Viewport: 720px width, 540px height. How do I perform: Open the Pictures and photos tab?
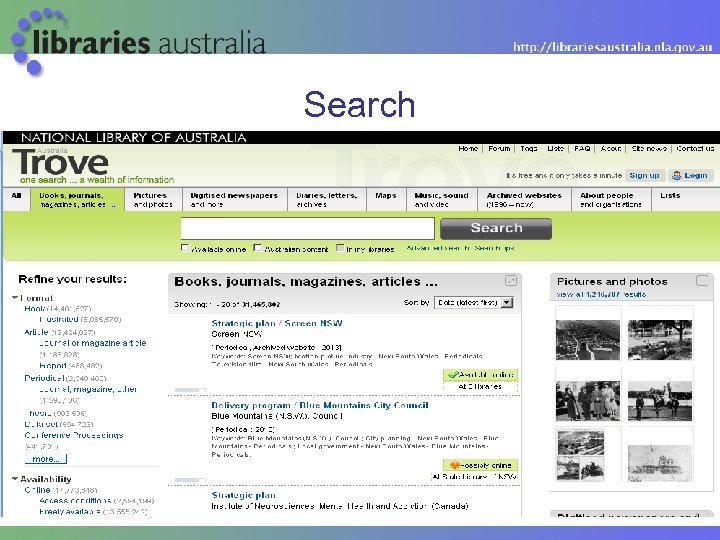(x=153, y=200)
